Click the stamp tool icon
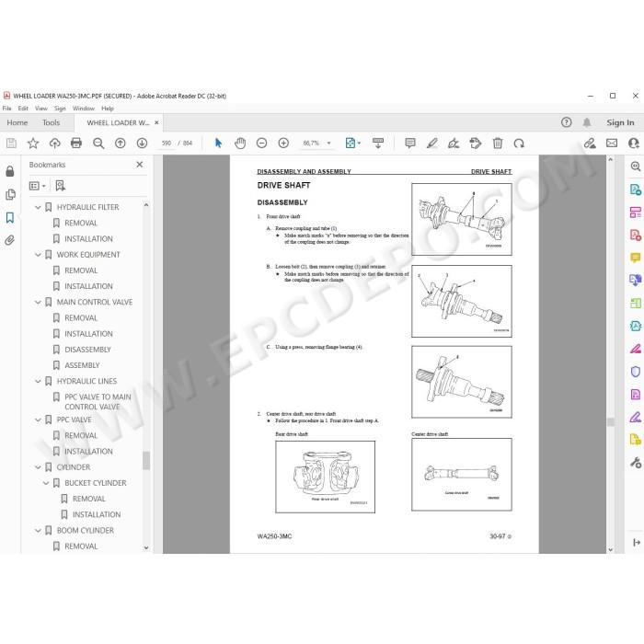 (476, 143)
